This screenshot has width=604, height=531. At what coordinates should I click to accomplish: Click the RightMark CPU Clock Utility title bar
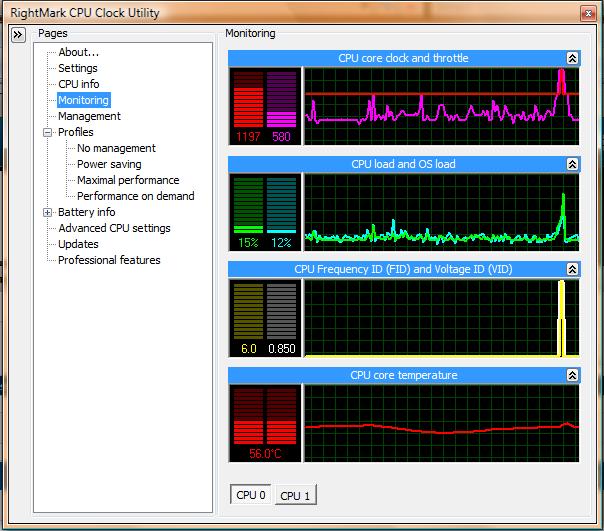click(293, 13)
